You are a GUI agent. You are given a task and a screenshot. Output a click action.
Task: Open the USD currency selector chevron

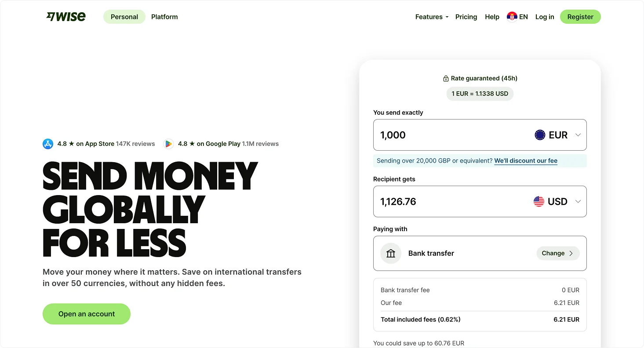[578, 202]
